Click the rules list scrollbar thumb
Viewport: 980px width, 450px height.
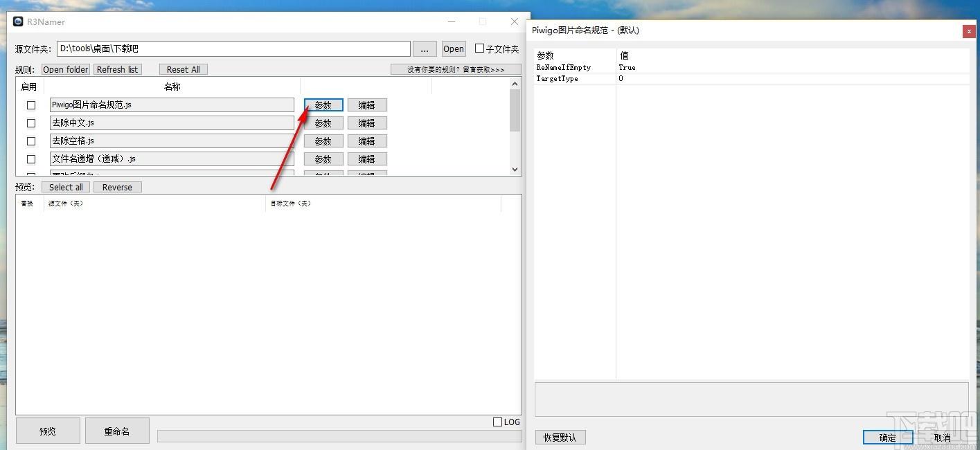[x=515, y=111]
